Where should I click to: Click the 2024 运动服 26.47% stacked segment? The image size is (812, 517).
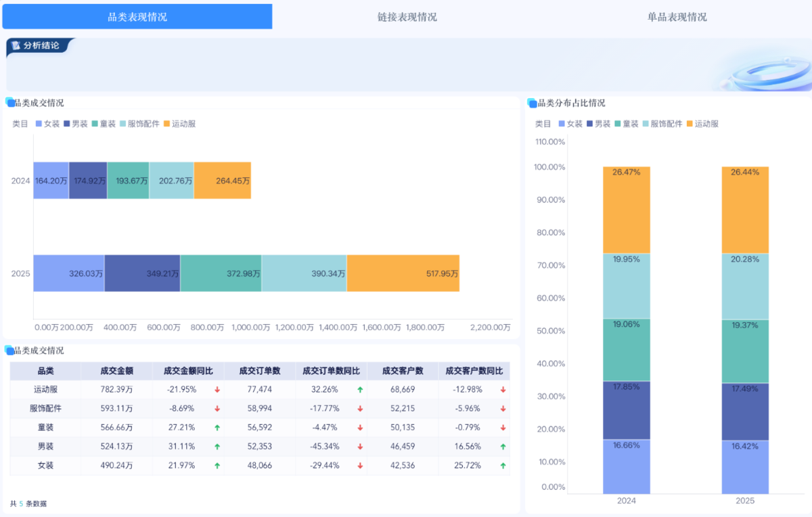(x=626, y=210)
